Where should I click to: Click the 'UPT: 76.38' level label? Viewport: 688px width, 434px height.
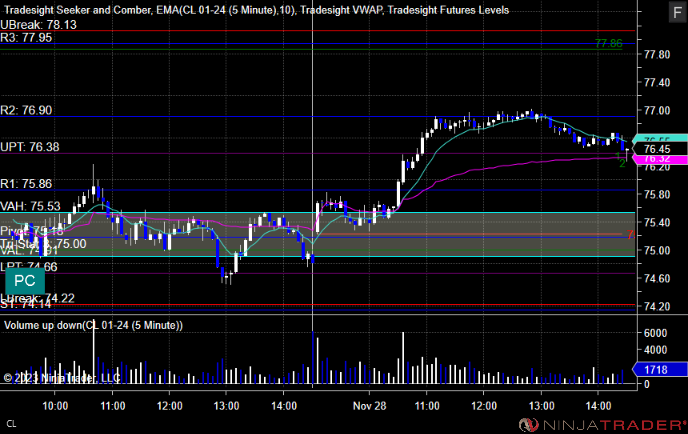pyautogui.click(x=30, y=147)
